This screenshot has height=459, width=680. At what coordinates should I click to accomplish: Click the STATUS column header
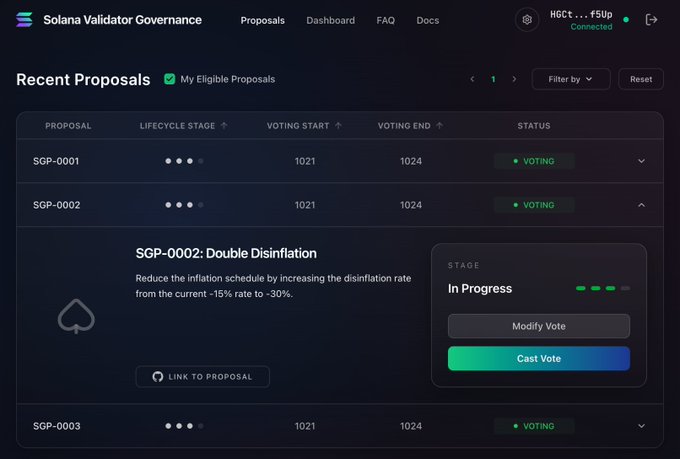pyautogui.click(x=534, y=126)
